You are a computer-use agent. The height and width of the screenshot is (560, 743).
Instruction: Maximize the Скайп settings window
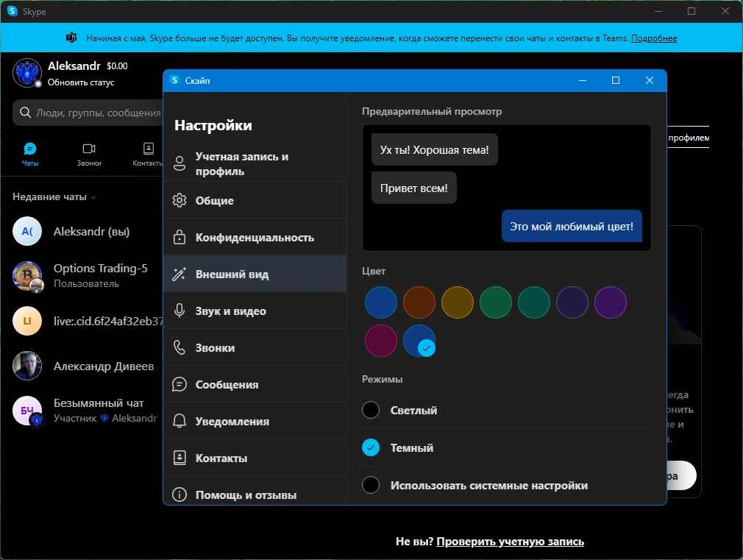[616, 80]
